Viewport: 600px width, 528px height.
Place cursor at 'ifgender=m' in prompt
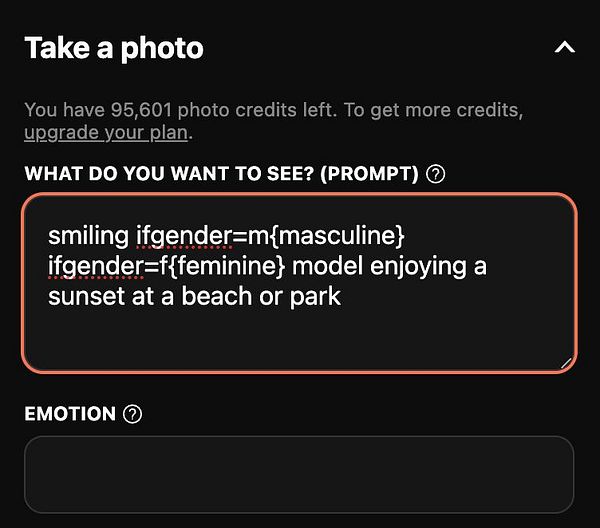(191, 236)
